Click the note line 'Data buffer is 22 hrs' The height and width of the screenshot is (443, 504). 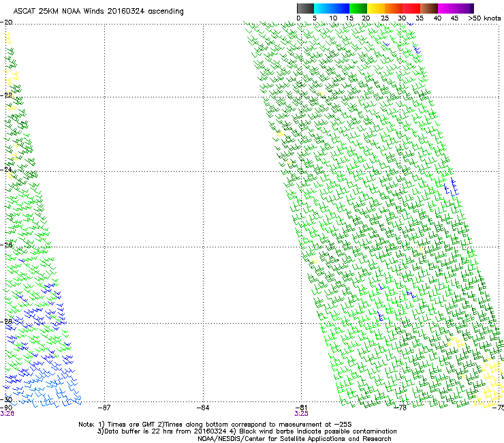coord(247,431)
